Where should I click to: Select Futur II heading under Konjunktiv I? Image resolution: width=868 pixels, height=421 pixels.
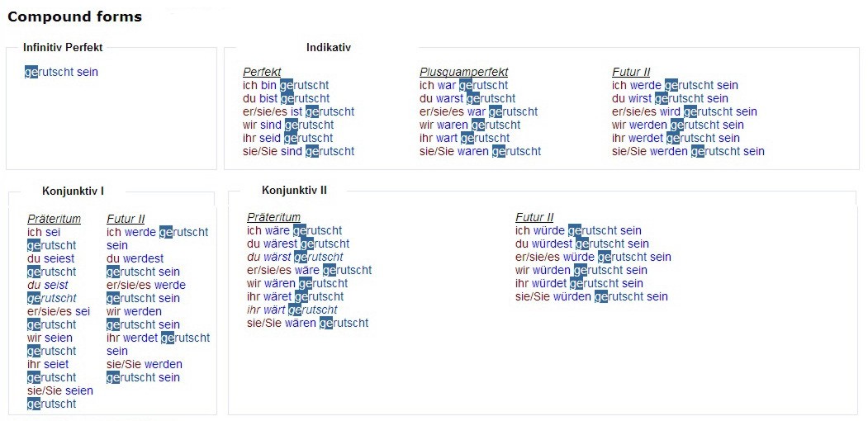126,219
